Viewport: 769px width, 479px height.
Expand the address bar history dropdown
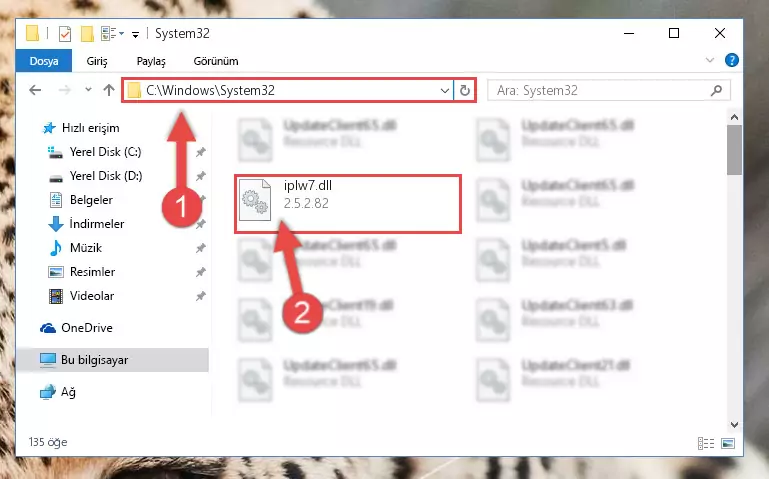pos(444,90)
